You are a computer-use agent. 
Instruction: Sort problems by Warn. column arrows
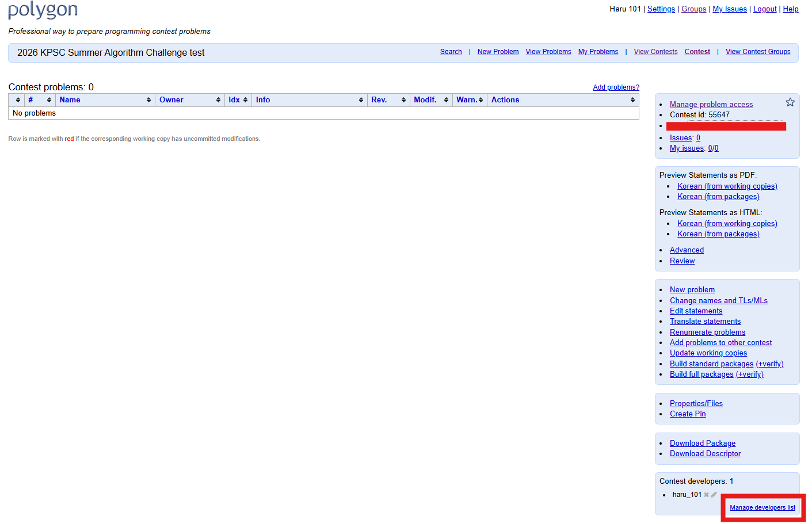[x=481, y=100]
